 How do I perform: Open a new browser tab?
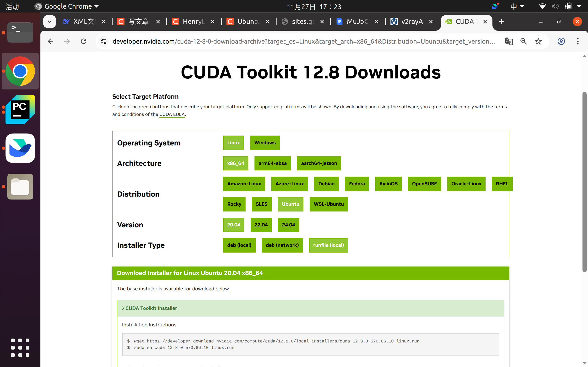pyautogui.click(x=501, y=21)
